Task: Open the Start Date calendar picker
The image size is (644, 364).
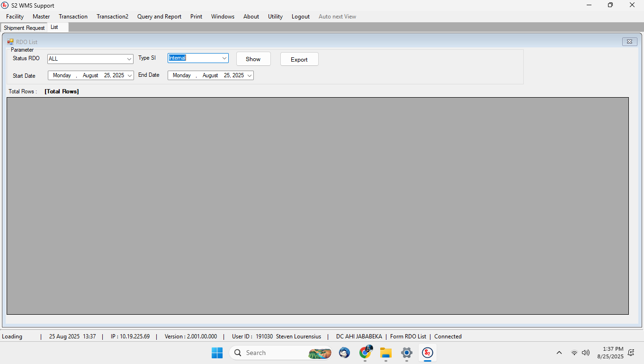Action: (130, 75)
